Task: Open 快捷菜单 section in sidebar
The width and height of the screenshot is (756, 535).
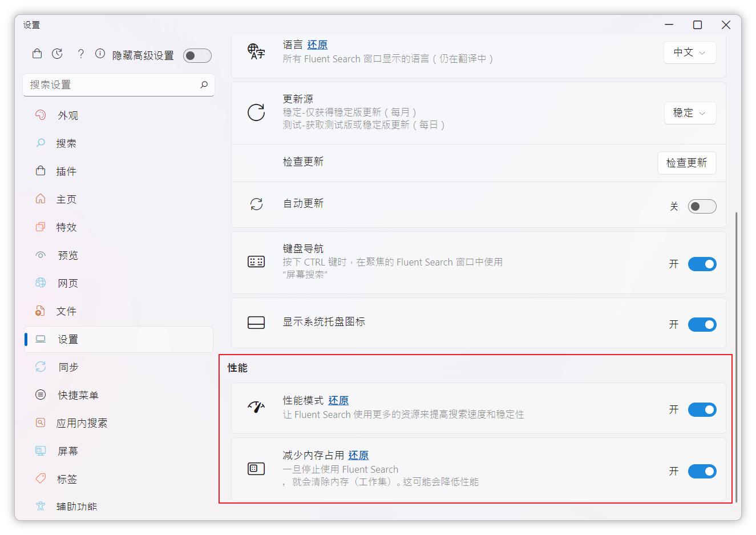Action: coord(78,395)
